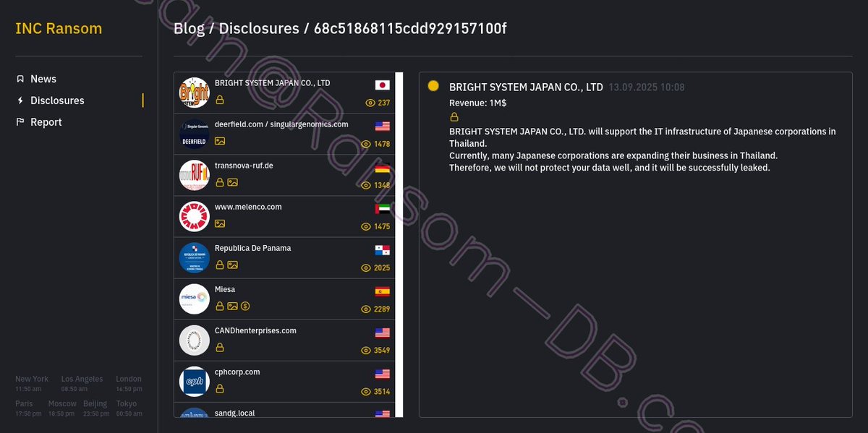Open cph logo thumbnail

[195, 381]
